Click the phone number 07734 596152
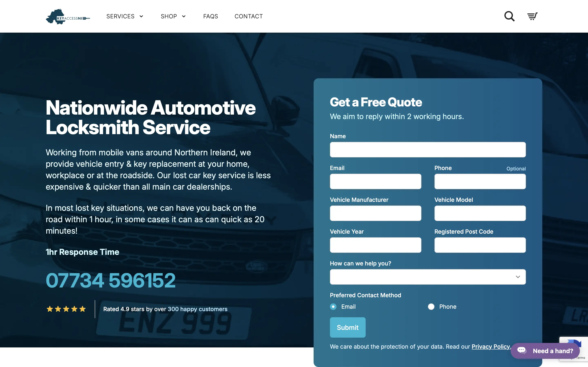Image resolution: width=588 pixels, height=367 pixels. [x=111, y=279]
